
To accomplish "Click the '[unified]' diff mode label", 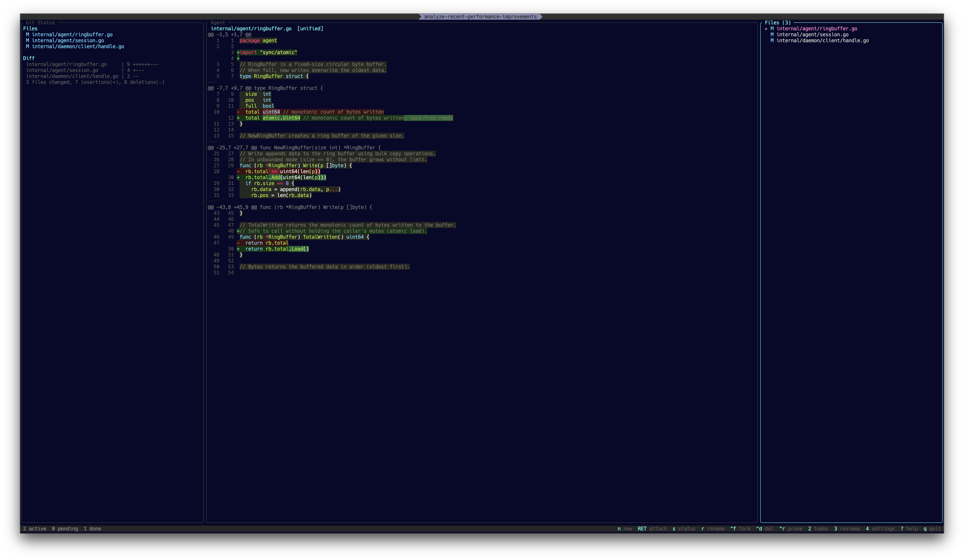I will click(310, 29).
